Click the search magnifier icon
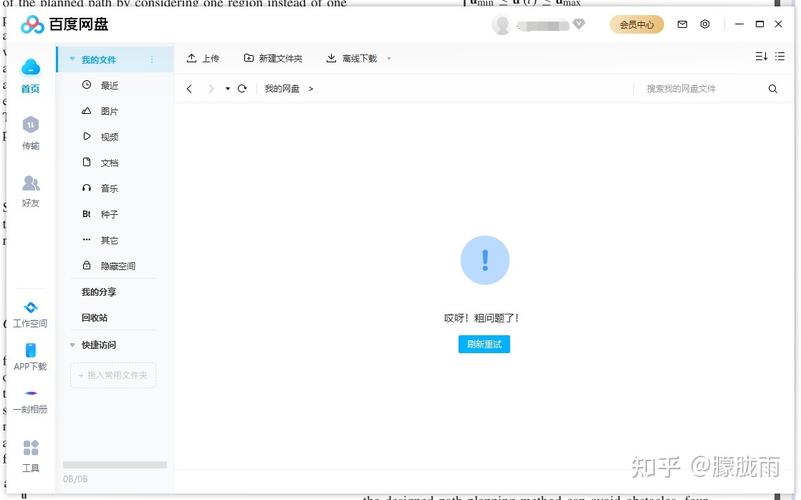This screenshot has width=801, height=500. click(773, 89)
